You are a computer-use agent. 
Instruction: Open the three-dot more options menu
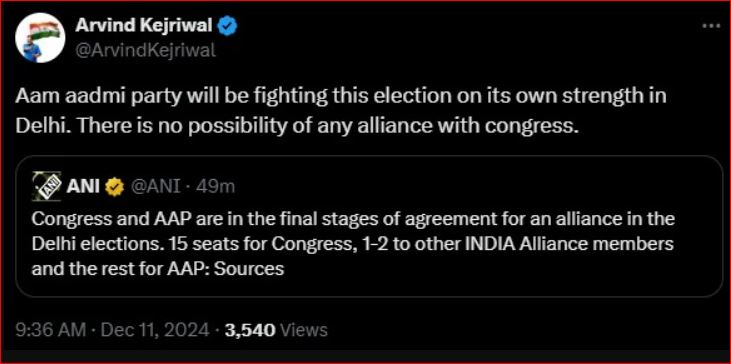coord(711,26)
